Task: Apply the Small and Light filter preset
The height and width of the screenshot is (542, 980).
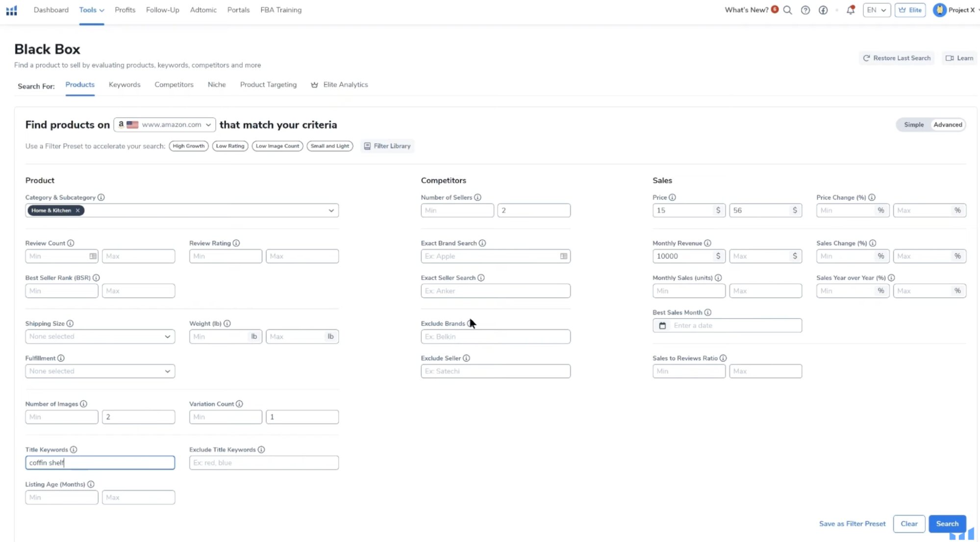Action: coord(330,146)
